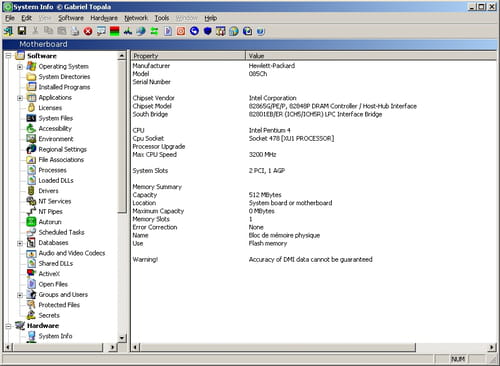
Task: Click tree panel horizontal scroll right arrow
Action: point(113,347)
